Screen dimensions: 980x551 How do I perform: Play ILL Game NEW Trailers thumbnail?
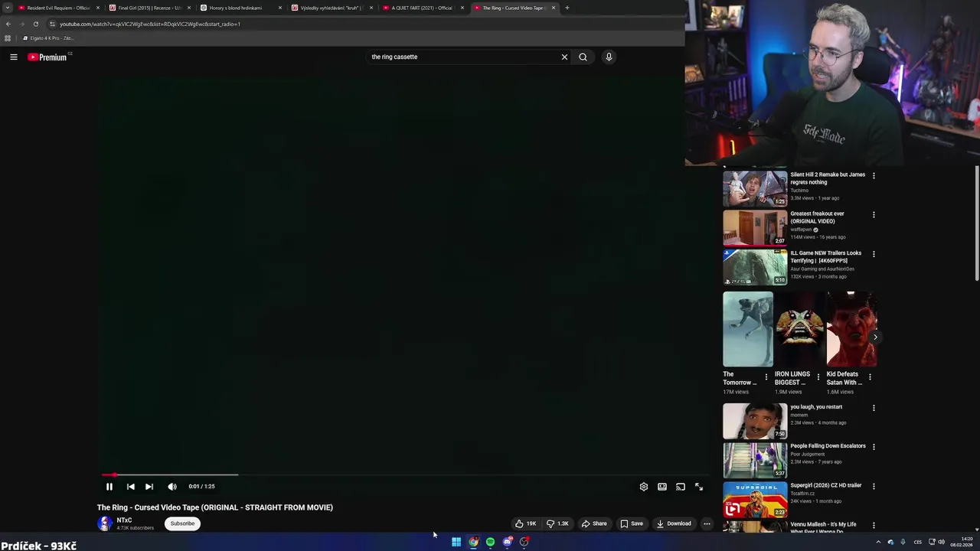coord(755,267)
